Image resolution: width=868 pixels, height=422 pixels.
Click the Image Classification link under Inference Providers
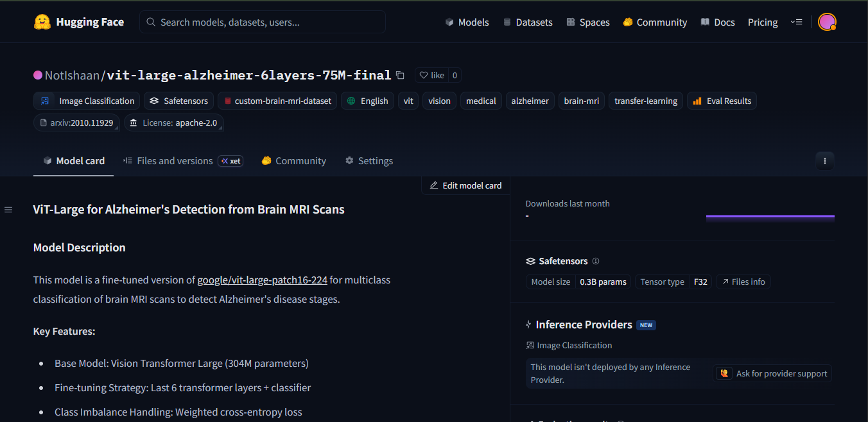(569, 345)
